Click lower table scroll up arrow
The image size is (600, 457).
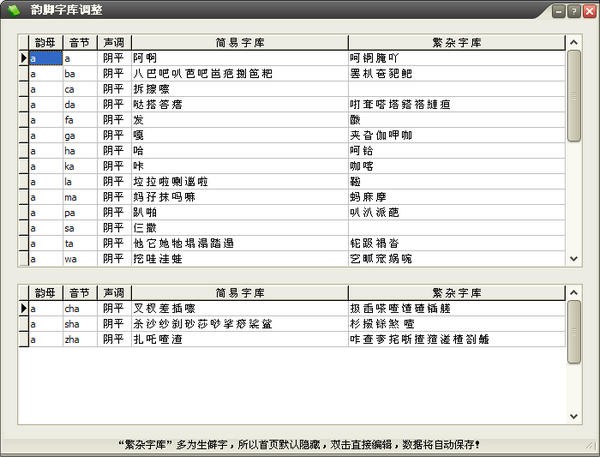click(574, 293)
